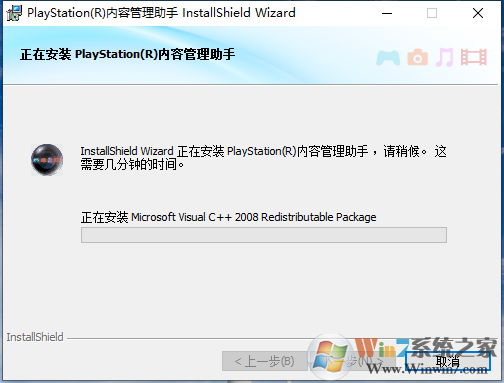Minimize the InstallShield Wizard window
The height and width of the screenshot is (383, 504).
(387, 13)
